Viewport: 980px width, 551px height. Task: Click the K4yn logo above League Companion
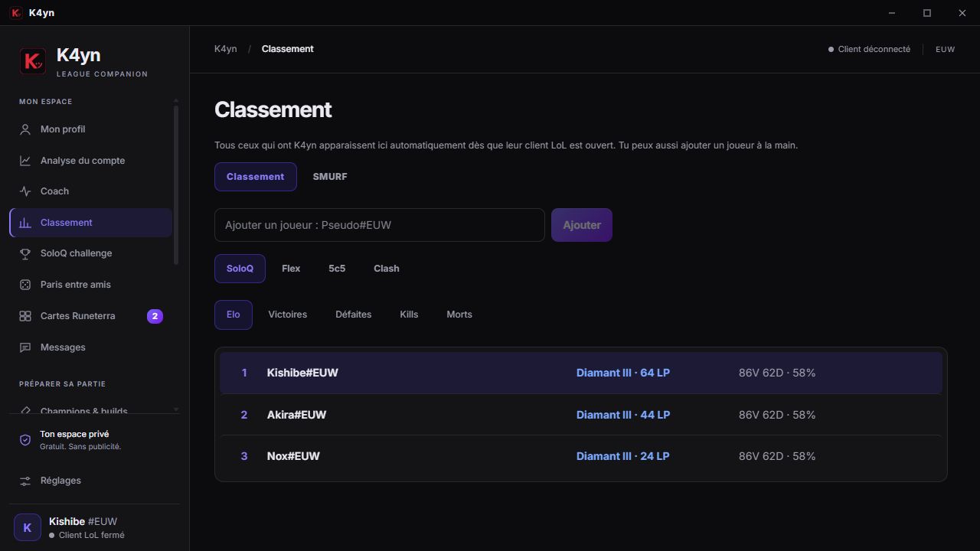pyautogui.click(x=33, y=61)
